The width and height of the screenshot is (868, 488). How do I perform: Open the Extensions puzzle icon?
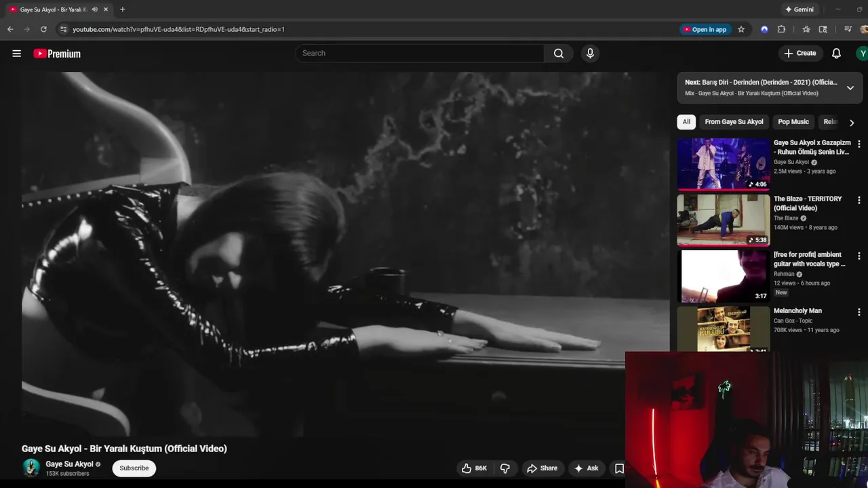point(781,29)
